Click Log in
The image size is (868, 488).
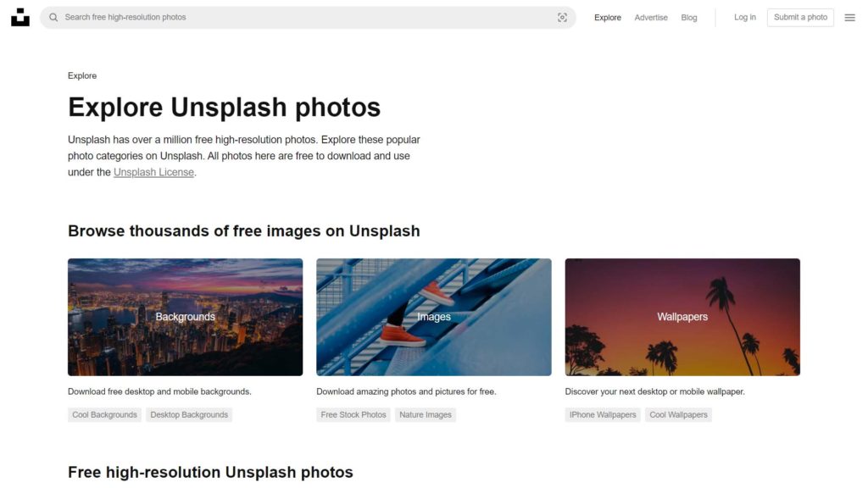(x=744, y=17)
